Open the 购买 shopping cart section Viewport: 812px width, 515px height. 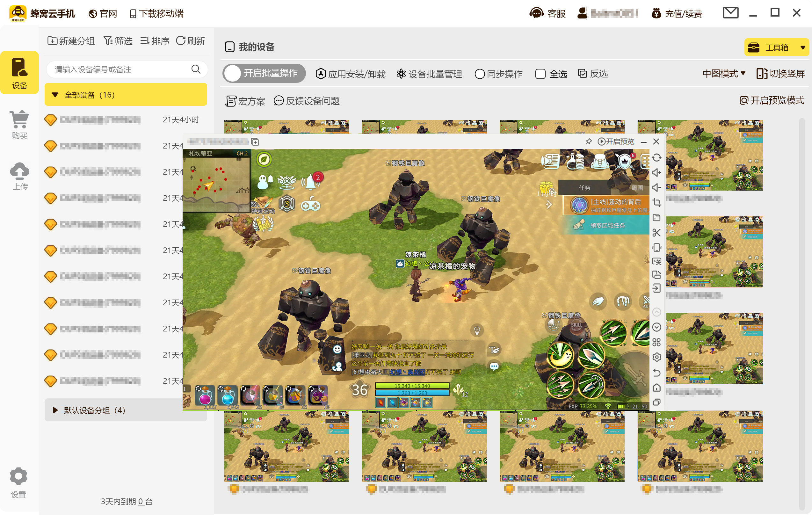19,125
